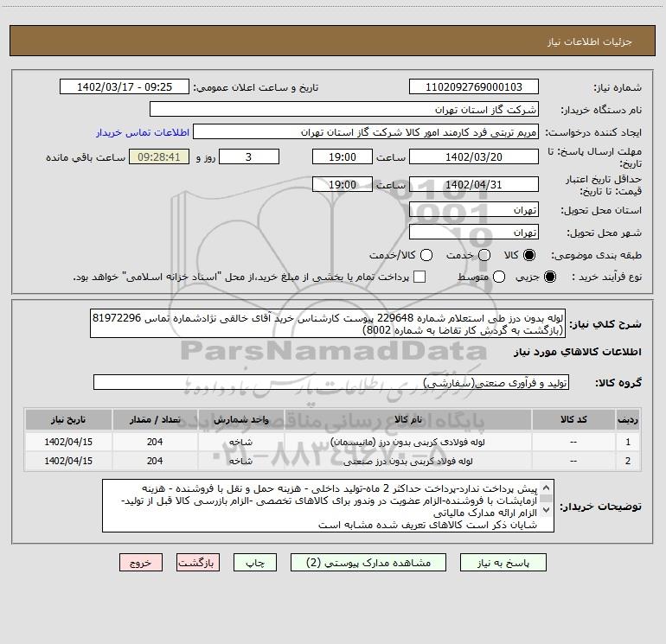Click remaining time field 09:28:41
The height and width of the screenshot is (644, 666).
tap(159, 156)
